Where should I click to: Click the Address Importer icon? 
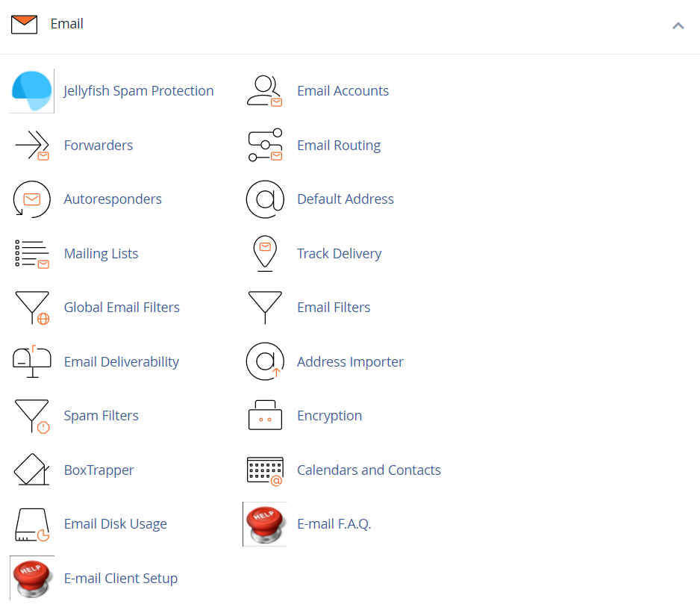[x=265, y=362]
